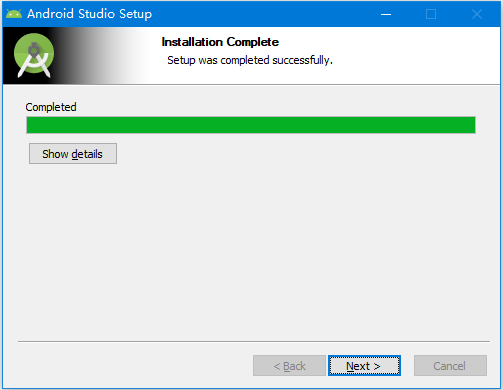Close the Setup window with the X
Image resolution: width=503 pixels, height=390 pixels.
[x=477, y=14]
